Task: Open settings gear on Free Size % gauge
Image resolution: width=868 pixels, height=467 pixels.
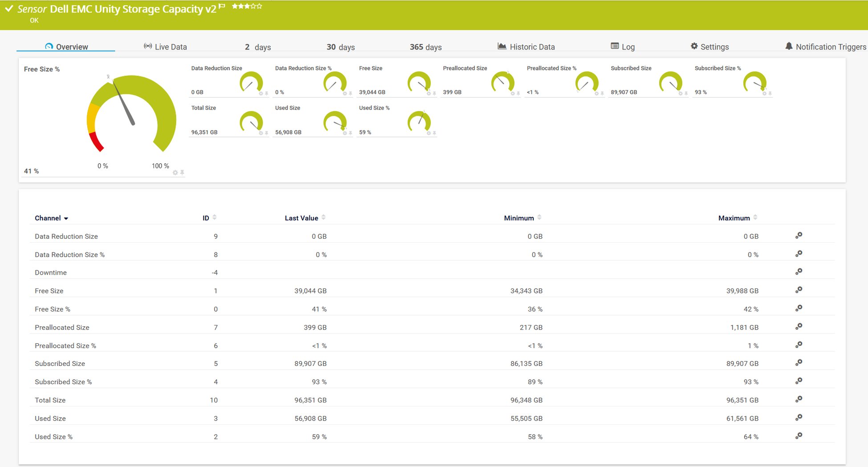Action: [175, 173]
